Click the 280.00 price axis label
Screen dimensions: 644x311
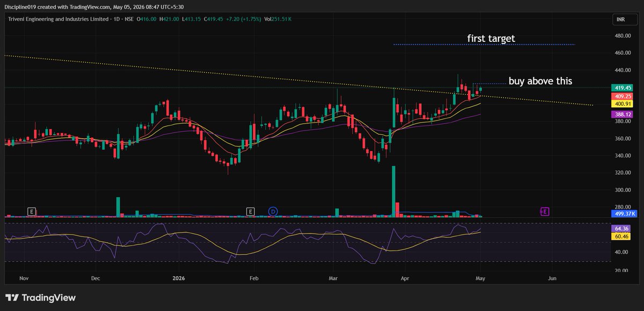coord(623,207)
